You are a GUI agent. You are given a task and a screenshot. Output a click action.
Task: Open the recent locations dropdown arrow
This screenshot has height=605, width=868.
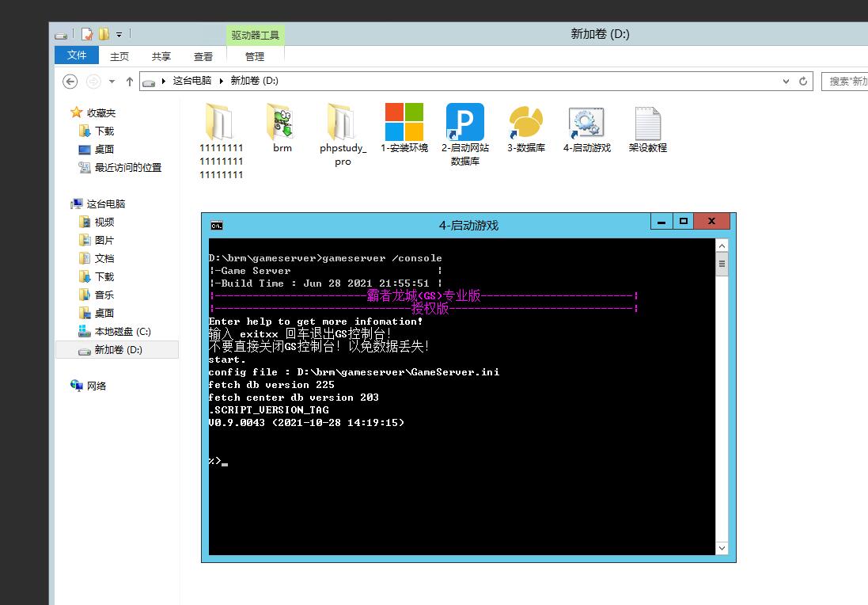[112, 82]
